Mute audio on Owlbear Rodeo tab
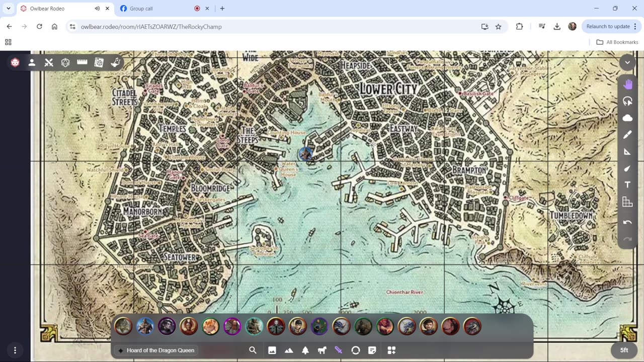This screenshot has width=644, height=362. pos(97,9)
